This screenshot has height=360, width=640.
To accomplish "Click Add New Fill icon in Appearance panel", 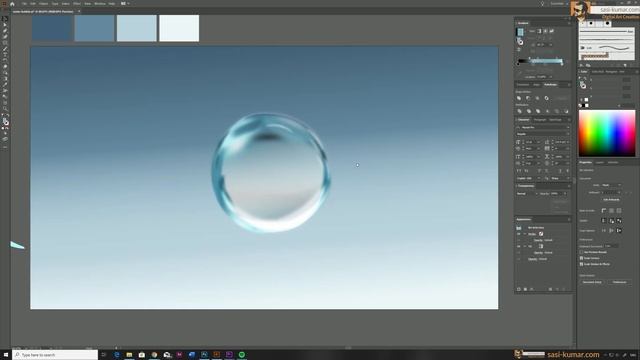I will point(525,289).
